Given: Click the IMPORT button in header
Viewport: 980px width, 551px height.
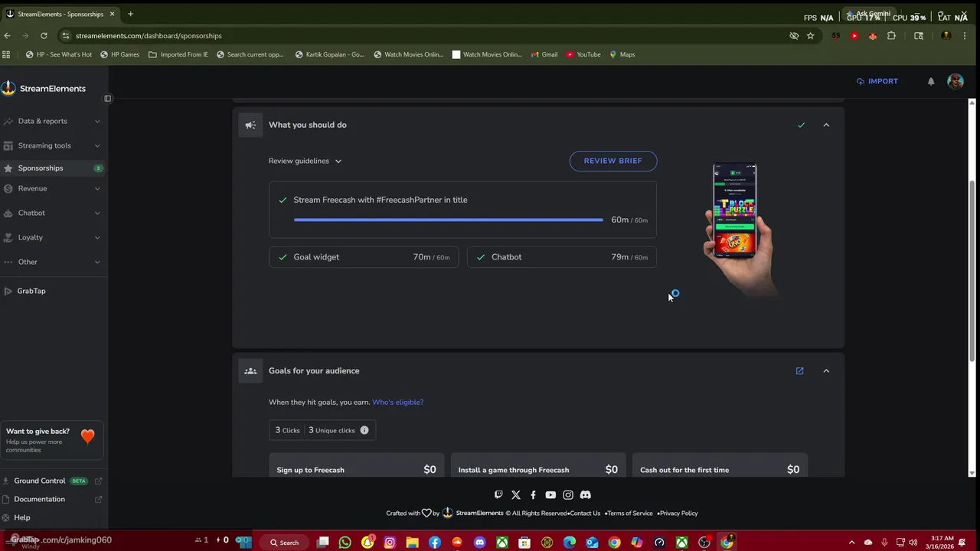Looking at the screenshot, I should (x=877, y=81).
